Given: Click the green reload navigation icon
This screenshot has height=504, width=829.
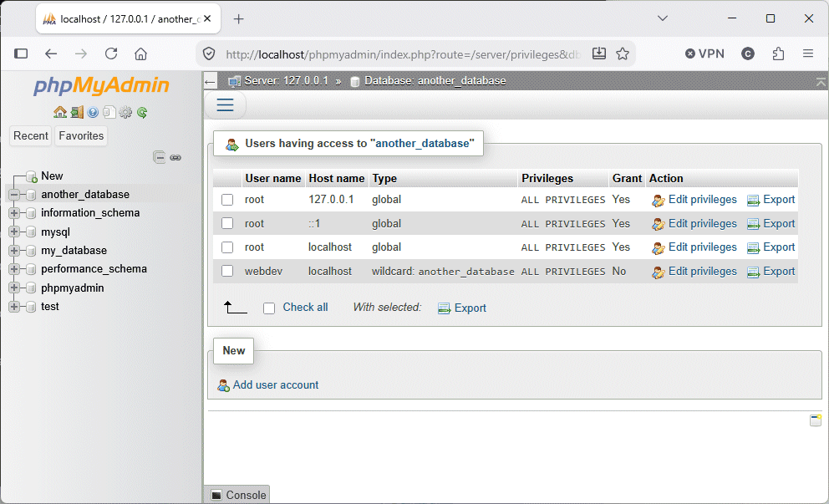Looking at the screenshot, I should click(142, 112).
